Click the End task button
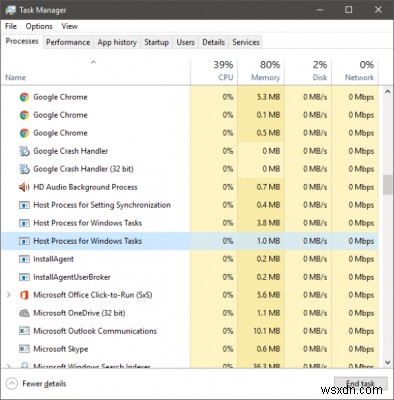 tap(361, 383)
